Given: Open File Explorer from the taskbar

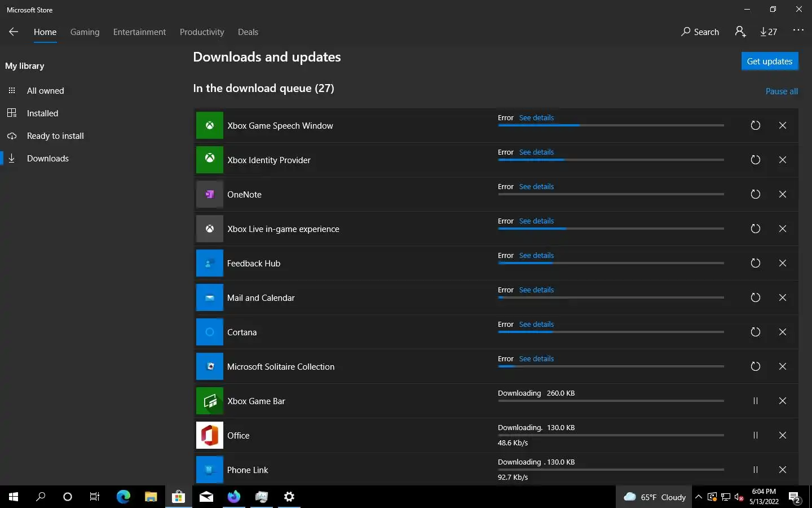Looking at the screenshot, I should coord(151,497).
